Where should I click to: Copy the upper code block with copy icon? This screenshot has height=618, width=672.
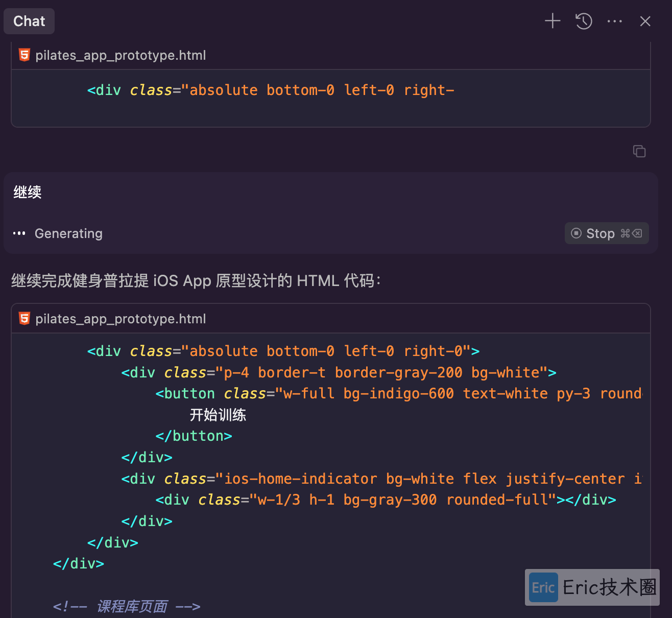(639, 151)
